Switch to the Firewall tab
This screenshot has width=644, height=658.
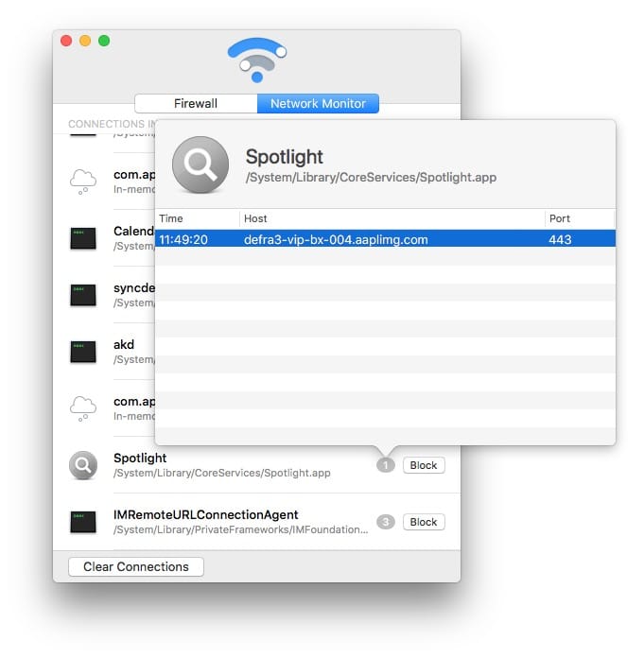coord(196,104)
